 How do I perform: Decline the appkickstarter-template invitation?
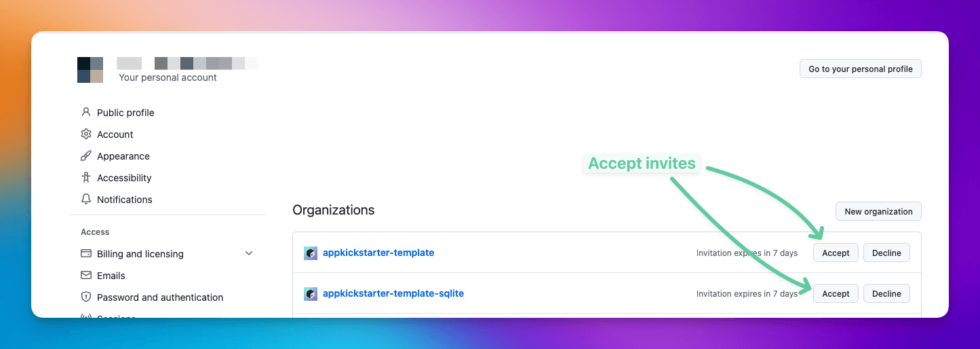tap(886, 253)
